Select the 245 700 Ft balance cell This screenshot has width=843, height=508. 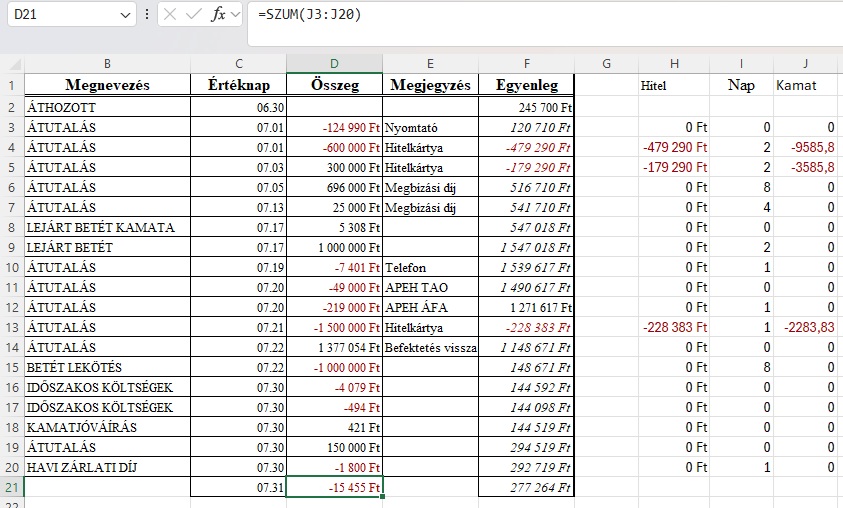(527, 107)
